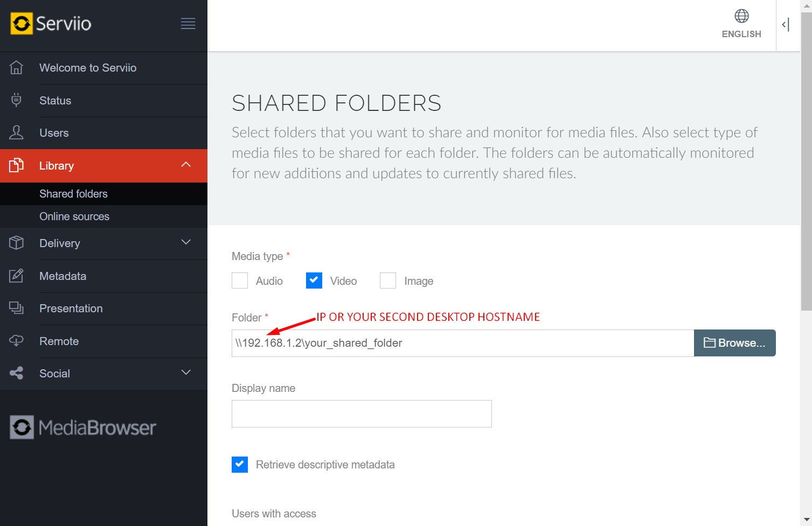Click the home icon for Welcome to Serviio
The height and width of the screenshot is (526, 812).
click(16, 68)
